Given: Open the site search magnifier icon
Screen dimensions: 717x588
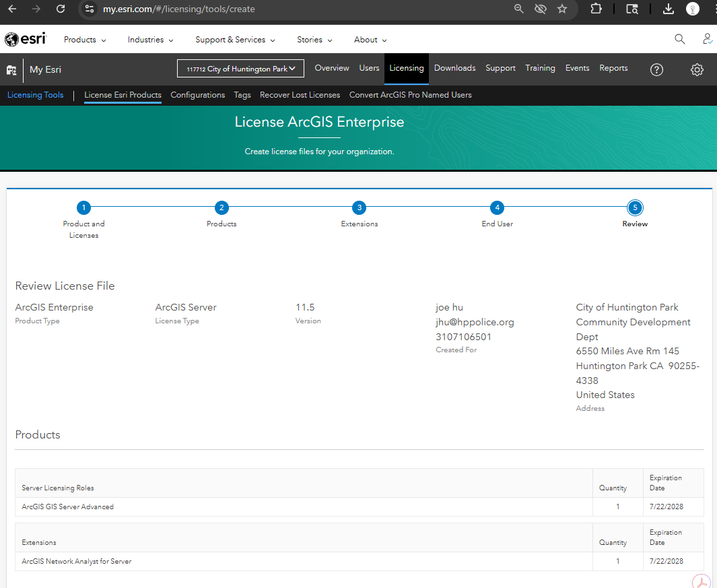Looking at the screenshot, I should point(679,39).
